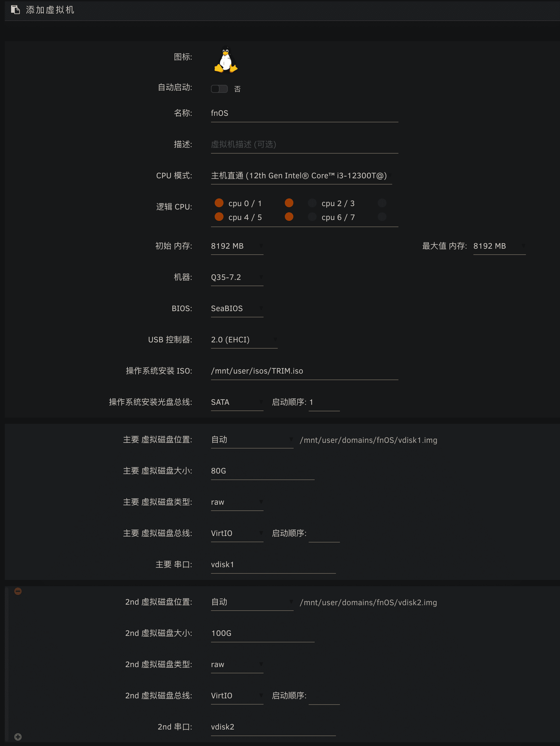Click the cpu 2 / 3 label
The width and height of the screenshot is (560, 746).
pos(338,203)
